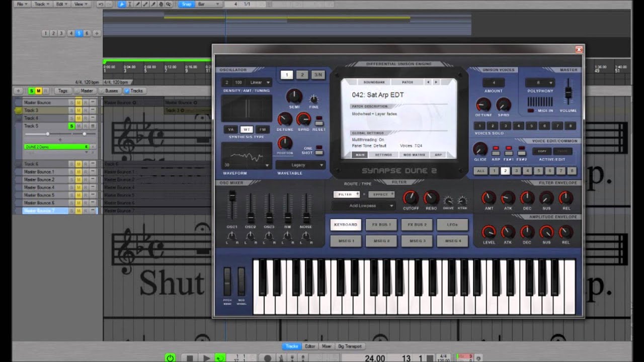Toggle mute on Track 3
The image size is (644, 362).
point(78,110)
